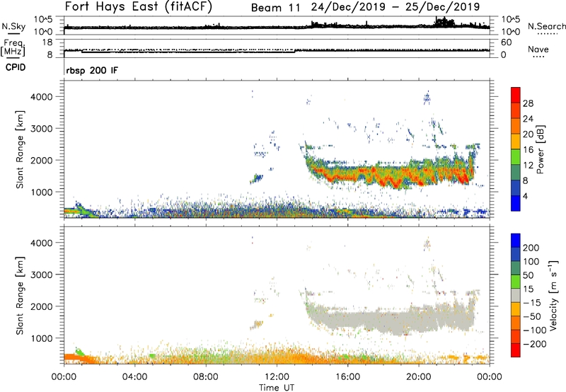
Task: Click the '60' Nave axis label
Action: pos(506,42)
